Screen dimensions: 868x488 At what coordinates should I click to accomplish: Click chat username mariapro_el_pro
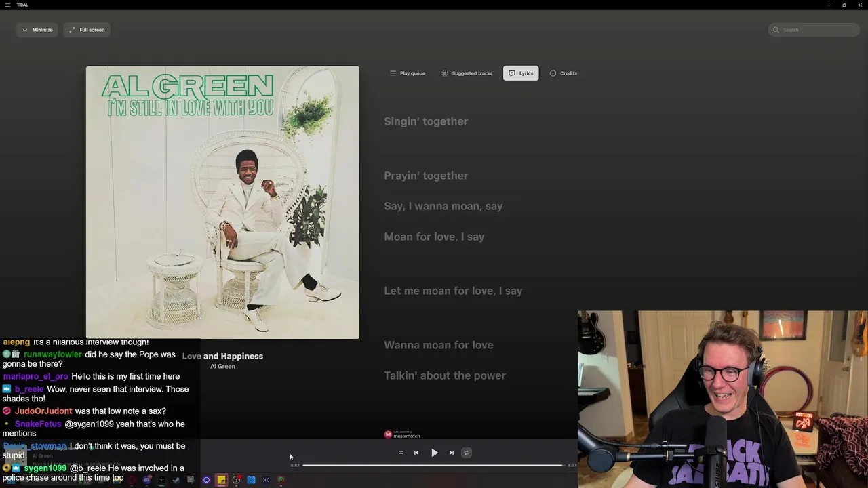[x=35, y=376]
